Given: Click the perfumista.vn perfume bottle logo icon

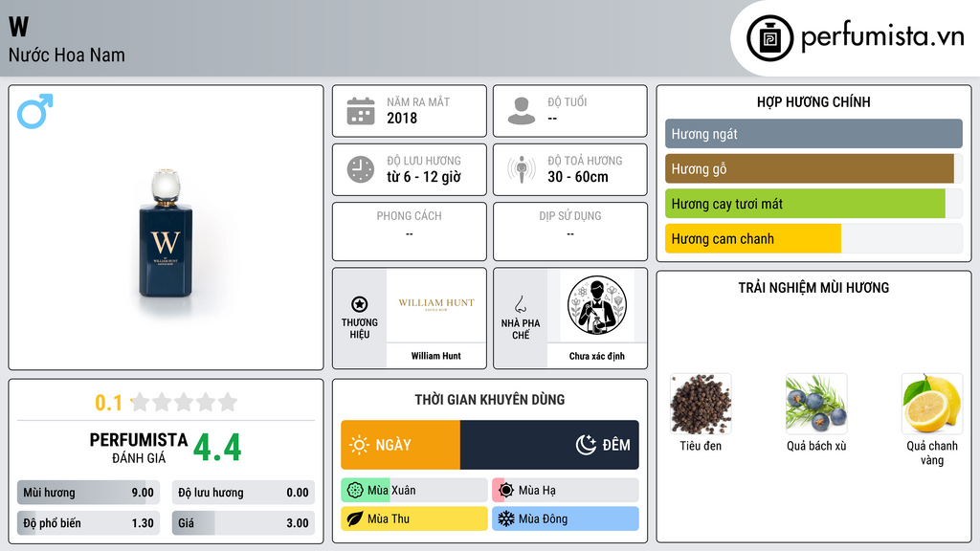Looking at the screenshot, I should [x=769, y=38].
